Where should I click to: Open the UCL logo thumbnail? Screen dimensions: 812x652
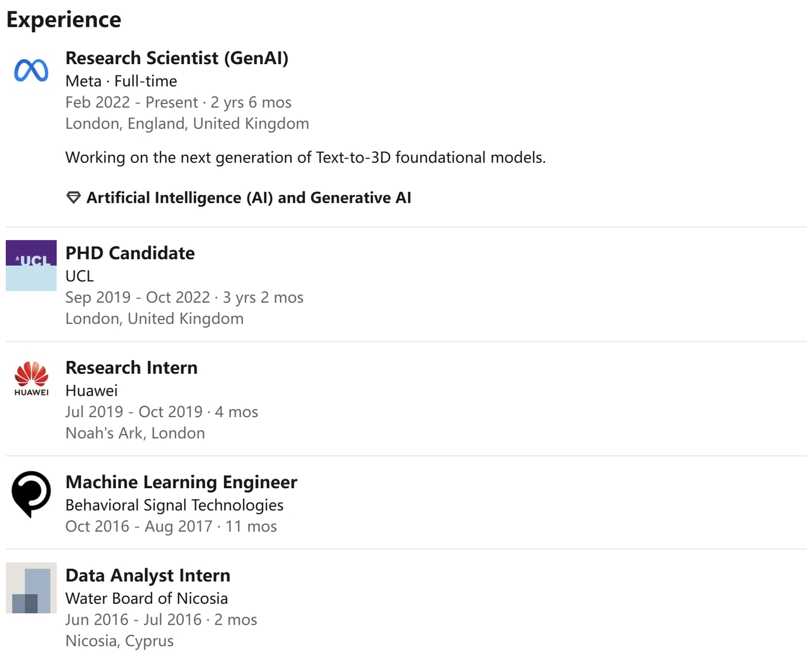[x=31, y=265]
